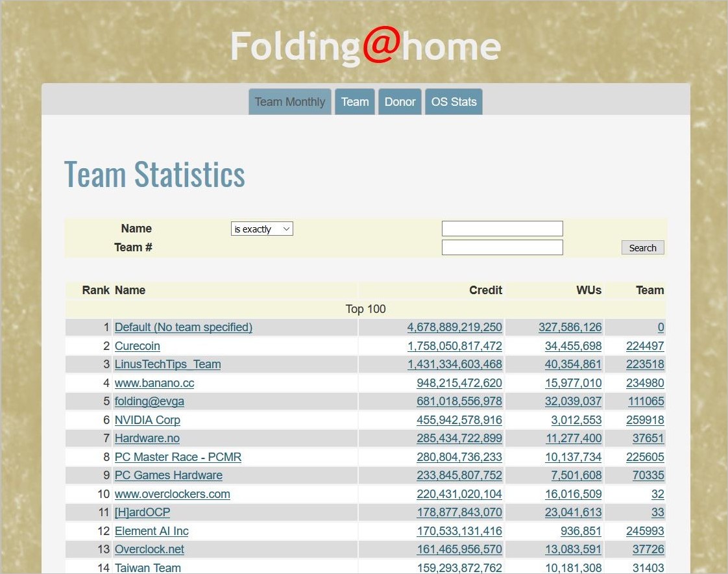
Task: Focus the Name search input field
Action: (502, 229)
